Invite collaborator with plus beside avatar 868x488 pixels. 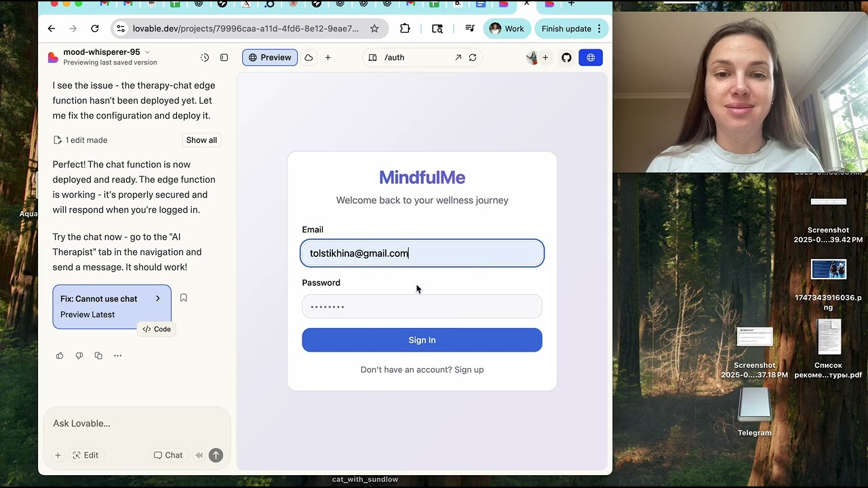tap(545, 58)
